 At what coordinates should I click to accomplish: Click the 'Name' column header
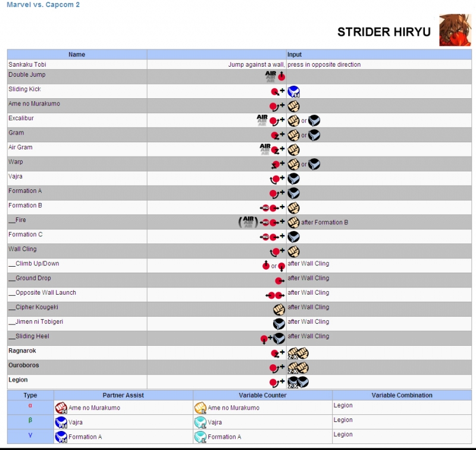77,54
